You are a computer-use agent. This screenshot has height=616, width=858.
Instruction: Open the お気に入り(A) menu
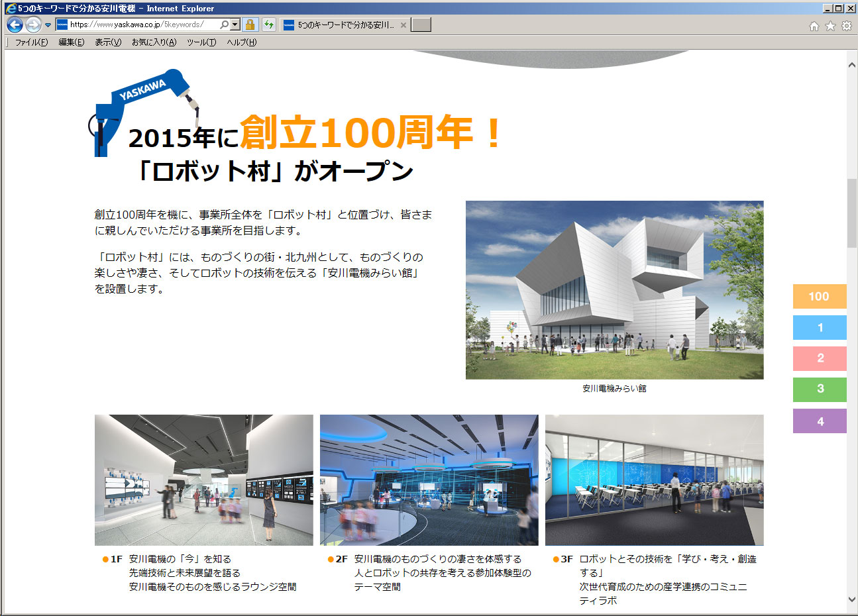point(154,42)
